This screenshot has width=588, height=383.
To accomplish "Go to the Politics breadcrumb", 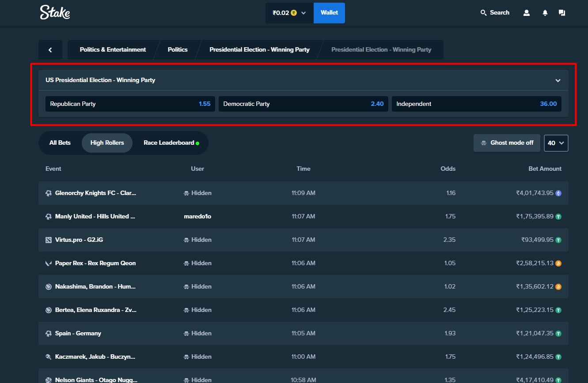I will [178, 50].
